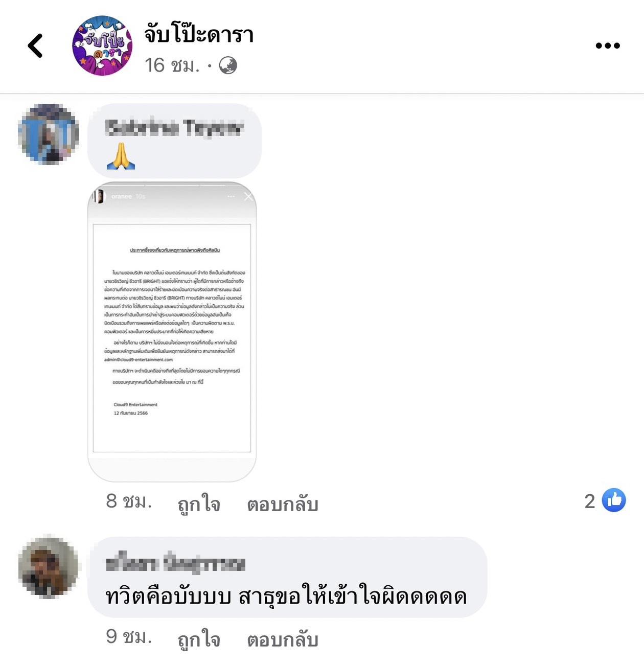Open the three-dots post options menu

point(608,45)
